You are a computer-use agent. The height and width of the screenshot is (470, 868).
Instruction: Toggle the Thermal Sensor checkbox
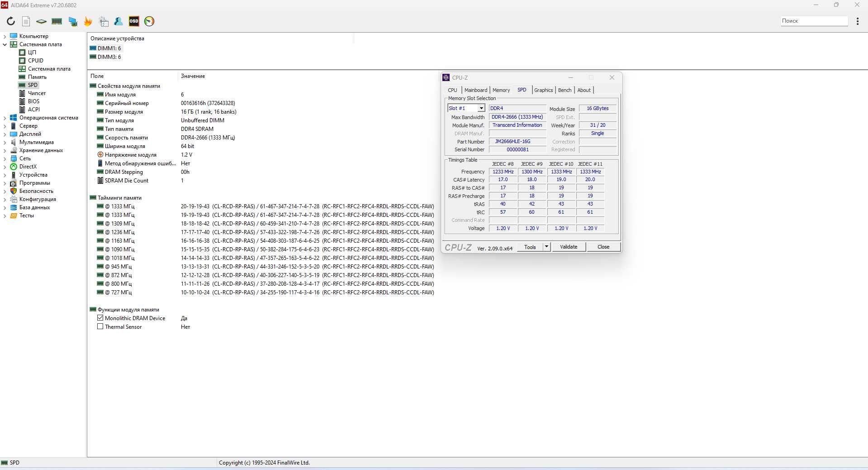pyautogui.click(x=100, y=327)
